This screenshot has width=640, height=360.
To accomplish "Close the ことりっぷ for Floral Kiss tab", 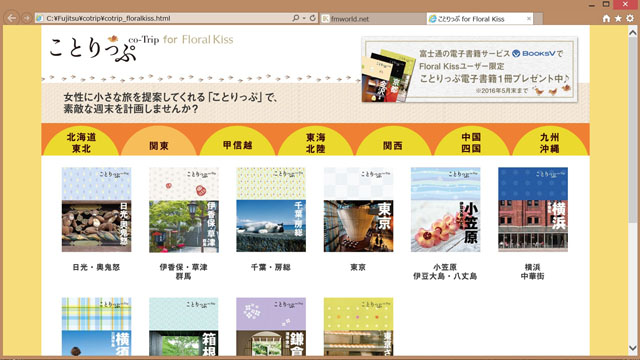I will (529, 19).
